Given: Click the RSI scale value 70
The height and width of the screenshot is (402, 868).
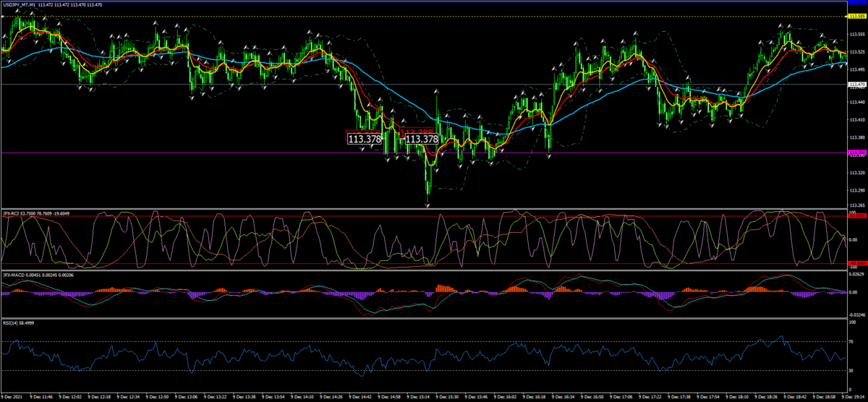Looking at the screenshot, I should point(852,342).
